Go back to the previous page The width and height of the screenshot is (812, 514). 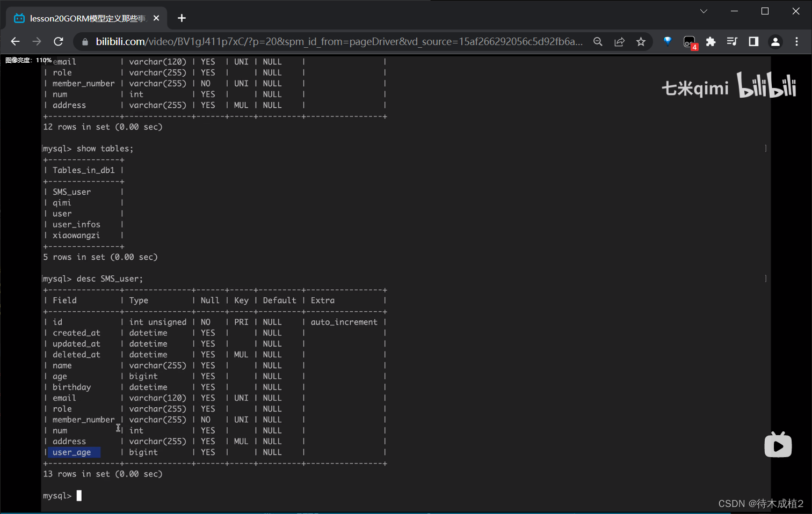pyautogui.click(x=15, y=41)
